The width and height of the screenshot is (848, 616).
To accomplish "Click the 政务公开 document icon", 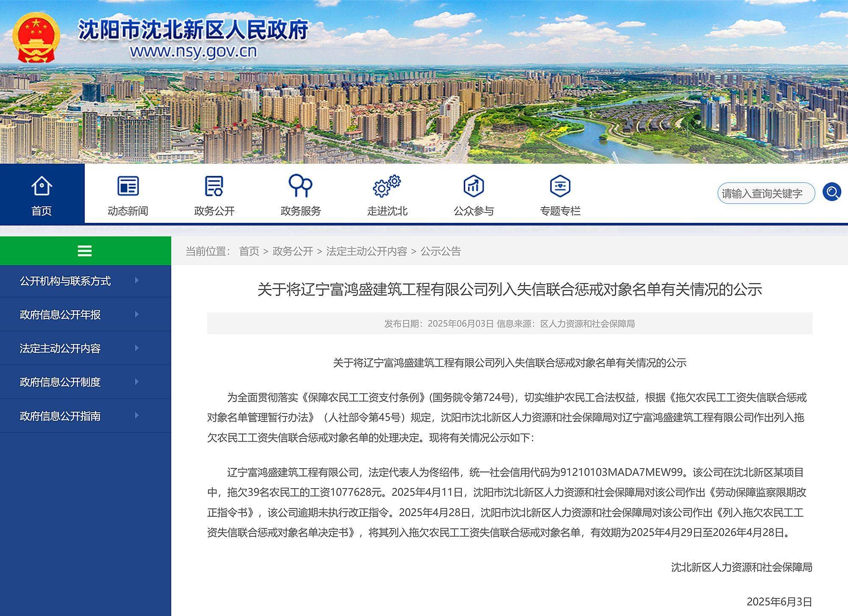I will tap(214, 186).
